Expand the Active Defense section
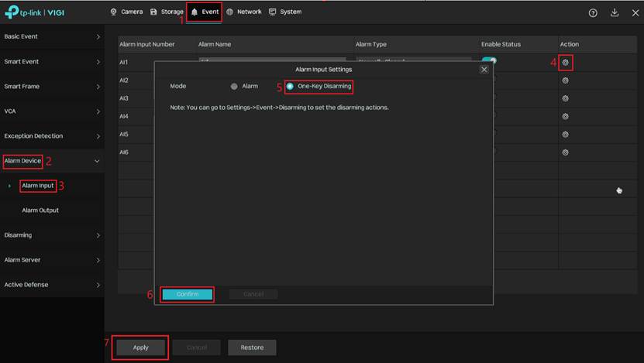 tap(52, 285)
